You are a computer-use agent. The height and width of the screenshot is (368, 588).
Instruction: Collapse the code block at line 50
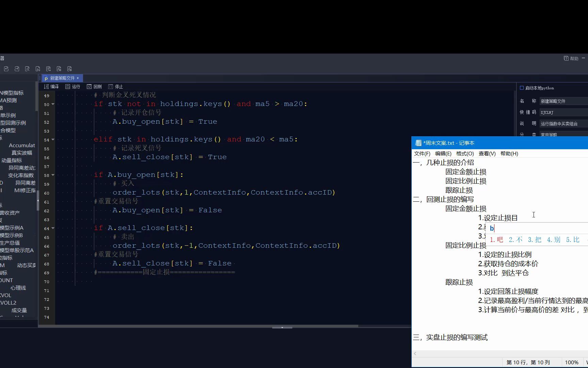pos(53,104)
